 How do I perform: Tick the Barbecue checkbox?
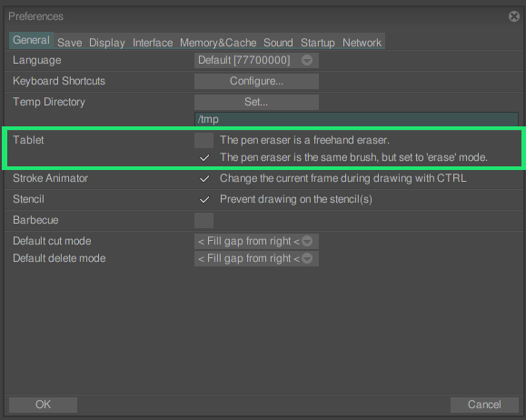(x=203, y=220)
